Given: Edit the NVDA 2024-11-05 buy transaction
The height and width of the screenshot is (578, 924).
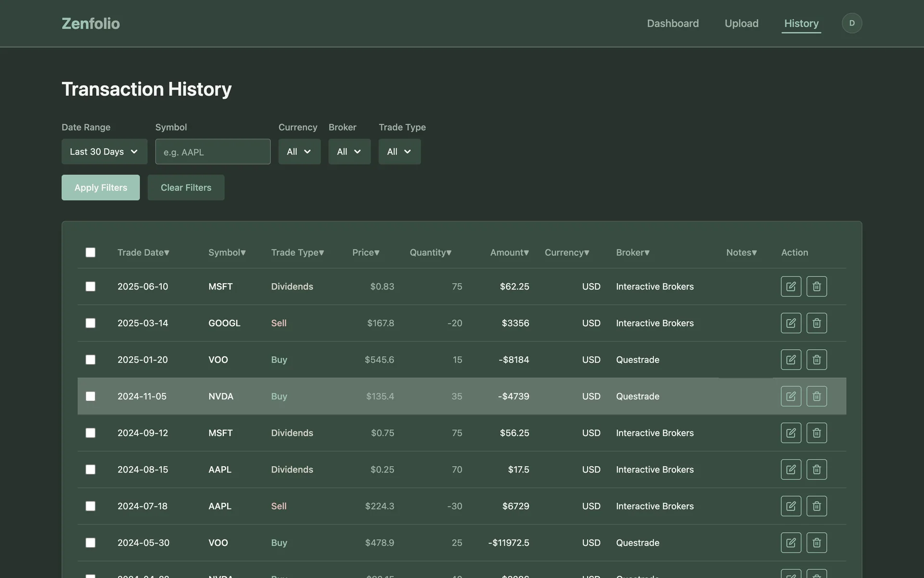Looking at the screenshot, I should [x=791, y=396].
